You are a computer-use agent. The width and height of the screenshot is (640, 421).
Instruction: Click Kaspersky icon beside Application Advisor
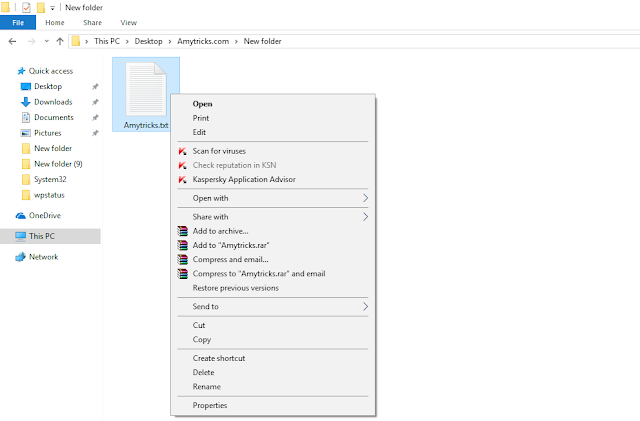coord(182,180)
